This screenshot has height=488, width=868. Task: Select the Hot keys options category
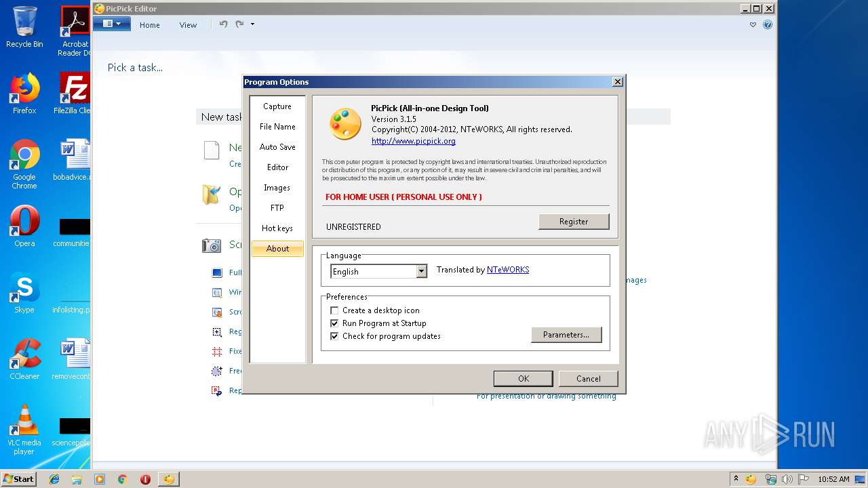tap(277, 228)
